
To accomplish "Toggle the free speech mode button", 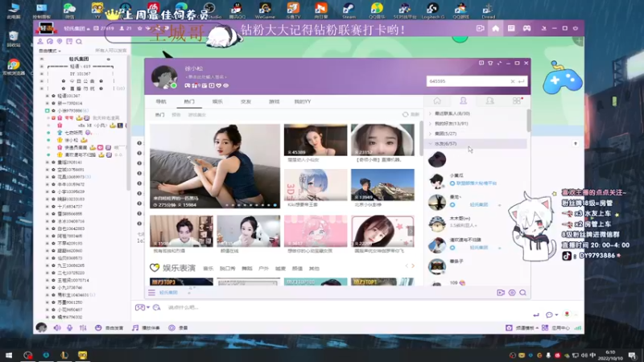I will (109, 327).
